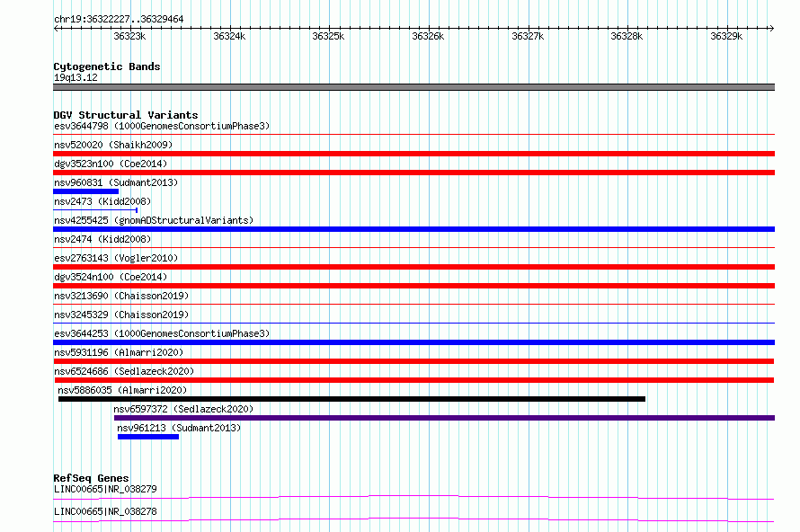Screen dimensions: 800x532
Task: Open gene LINC00665|NR_038278 label
Action: [x=105, y=511]
